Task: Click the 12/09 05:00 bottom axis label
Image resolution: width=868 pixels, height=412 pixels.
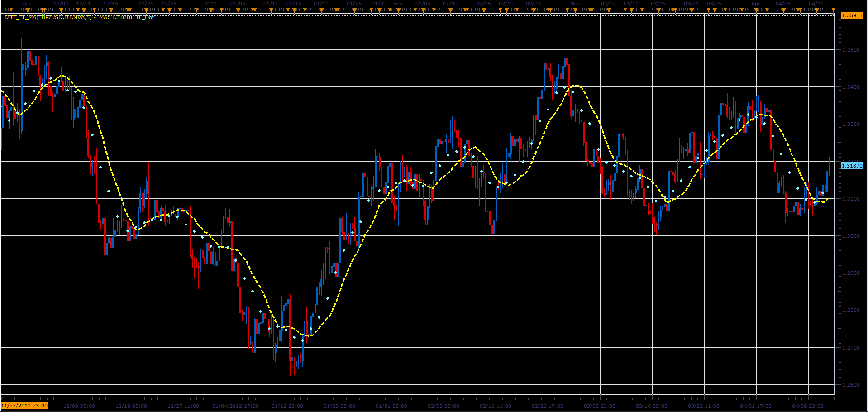Action: click(79, 406)
